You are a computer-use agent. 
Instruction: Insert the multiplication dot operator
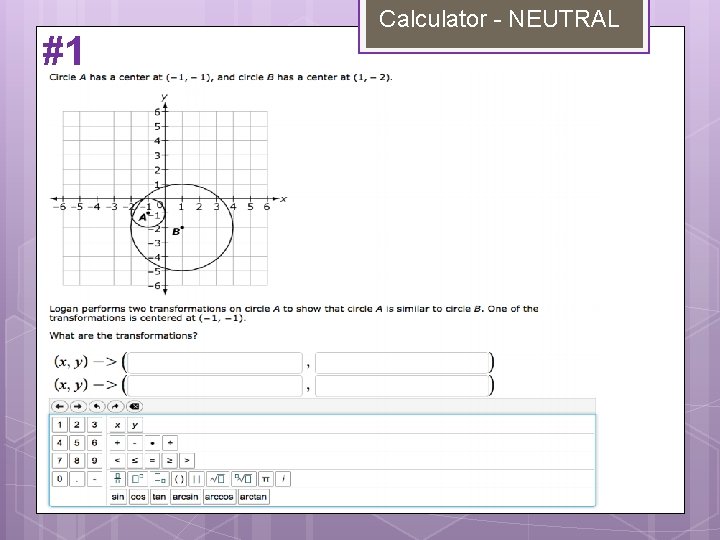coord(152,443)
